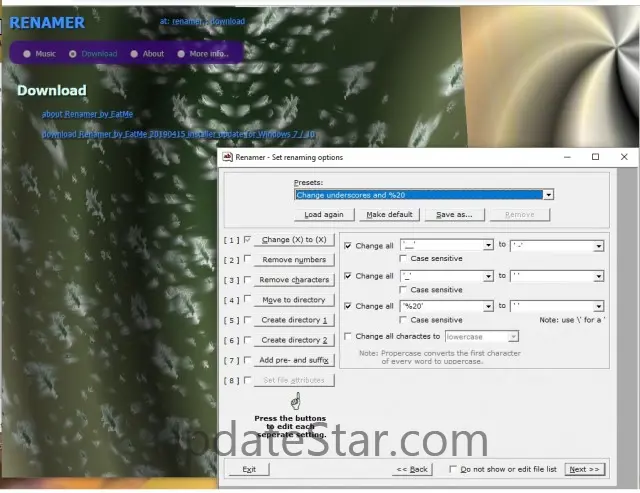Viewport: 640px width, 493px height.
Task: Click the Exit button
Action: 249,469
